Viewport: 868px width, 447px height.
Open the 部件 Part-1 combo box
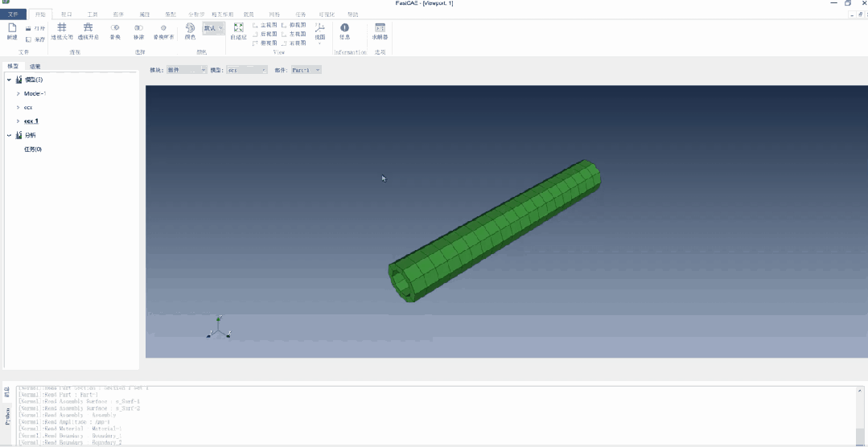306,70
